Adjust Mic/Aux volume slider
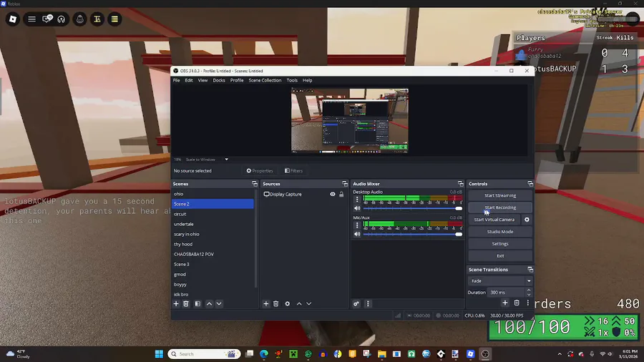Screen dimensions: 644x362 [412, 234]
